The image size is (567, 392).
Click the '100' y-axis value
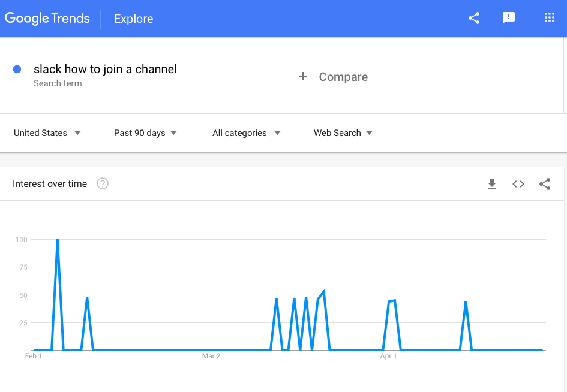coord(22,240)
